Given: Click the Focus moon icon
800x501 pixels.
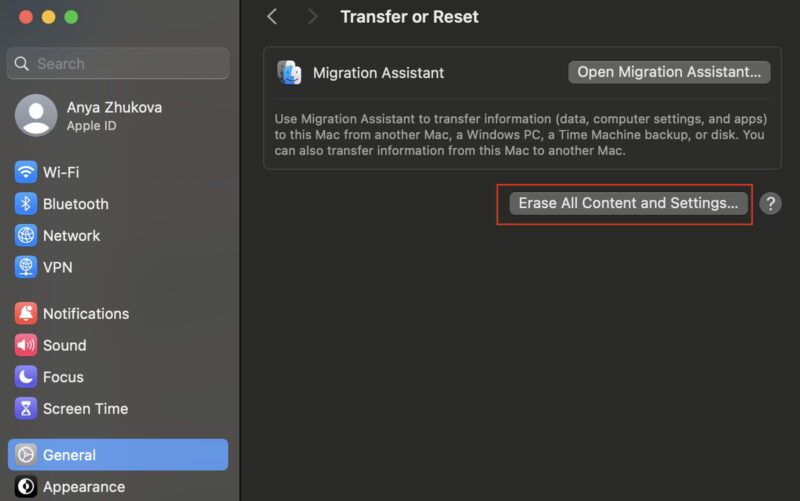Looking at the screenshot, I should pos(26,377).
